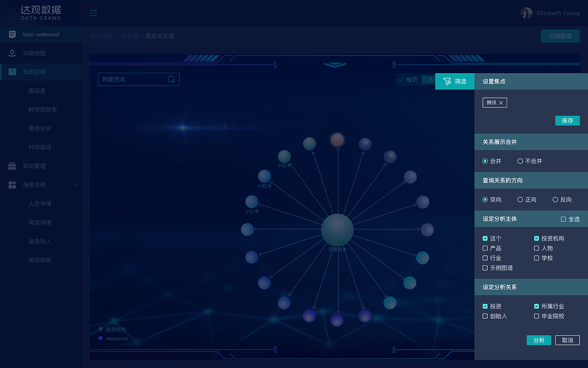
Task: Click the 分析 button
Action: pyautogui.click(x=539, y=340)
